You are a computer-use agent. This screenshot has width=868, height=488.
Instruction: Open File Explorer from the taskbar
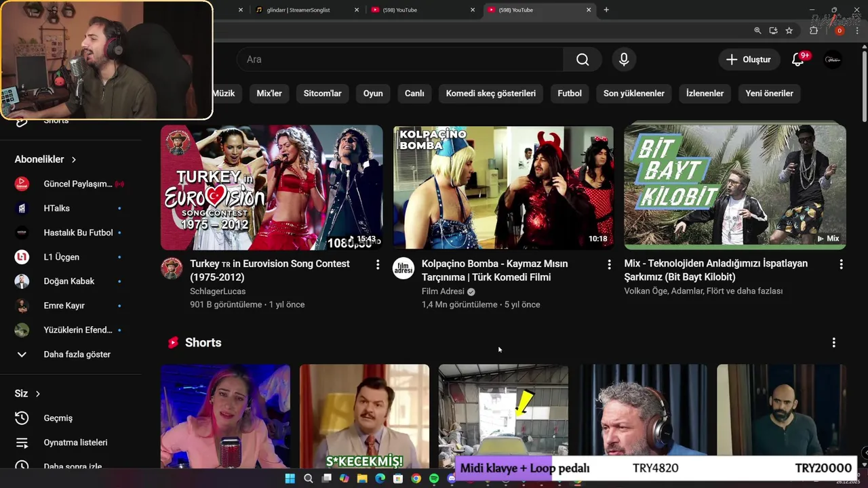362,479
